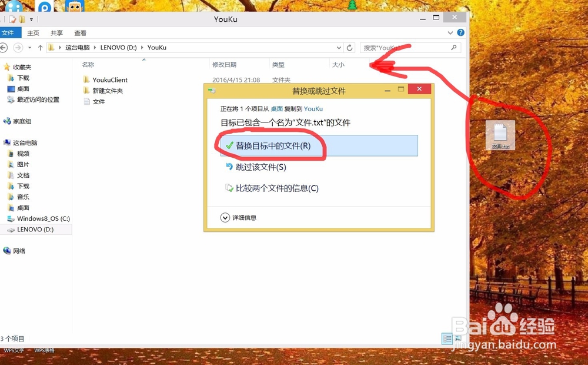Open 最近访问的位置 in navigation pane

(34, 99)
